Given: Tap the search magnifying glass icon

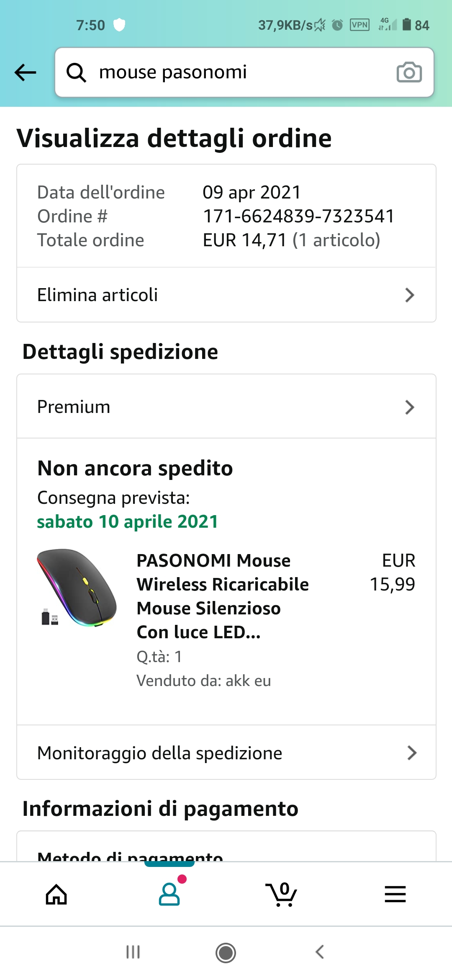Looking at the screenshot, I should click(77, 72).
